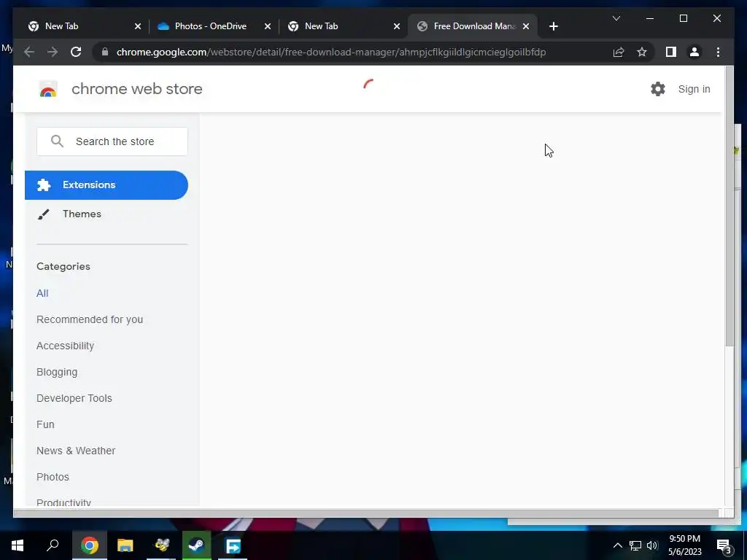Open Windows taskbar search

tap(53, 545)
